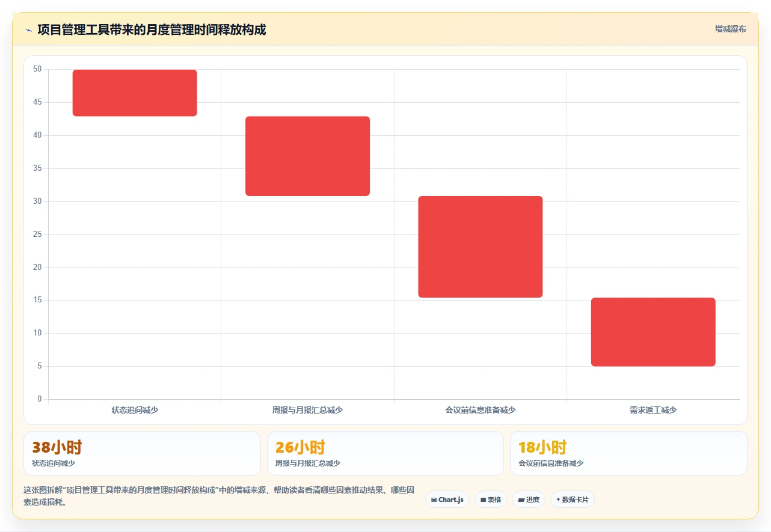Screen dimensions: 771x532
Task: Click the 数据卡片 tag chip
Action: (572, 500)
